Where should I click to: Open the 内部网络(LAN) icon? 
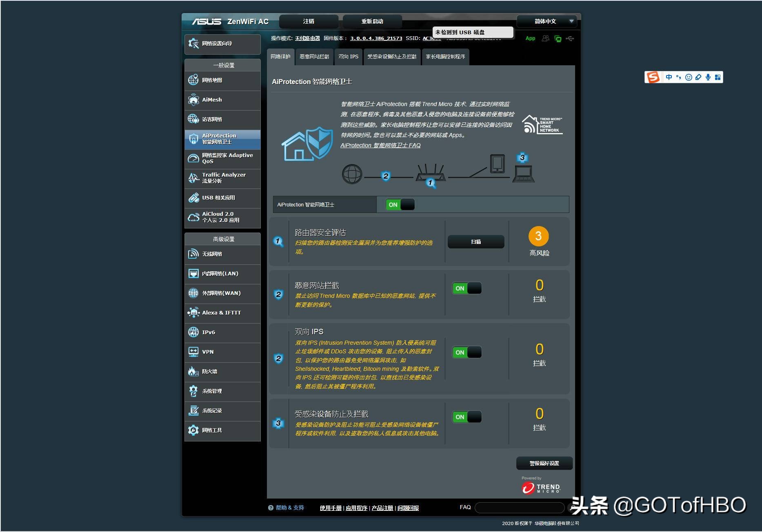(x=193, y=273)
